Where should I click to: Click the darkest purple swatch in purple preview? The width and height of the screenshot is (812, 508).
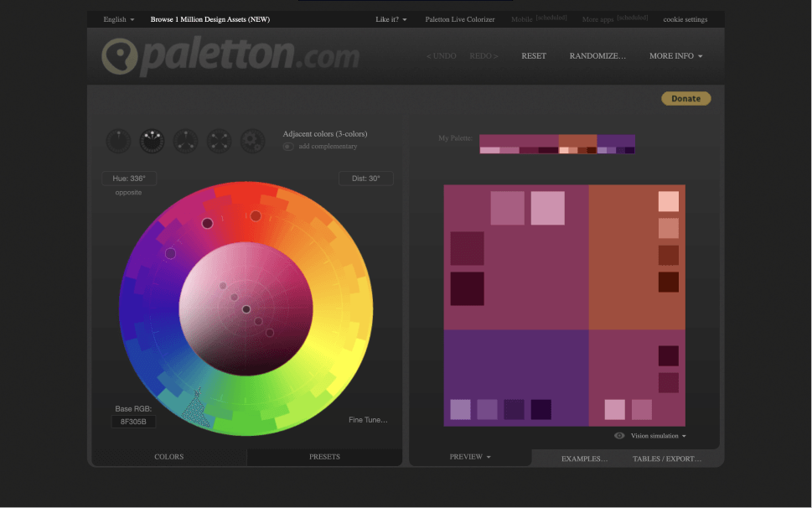point(541,410)
